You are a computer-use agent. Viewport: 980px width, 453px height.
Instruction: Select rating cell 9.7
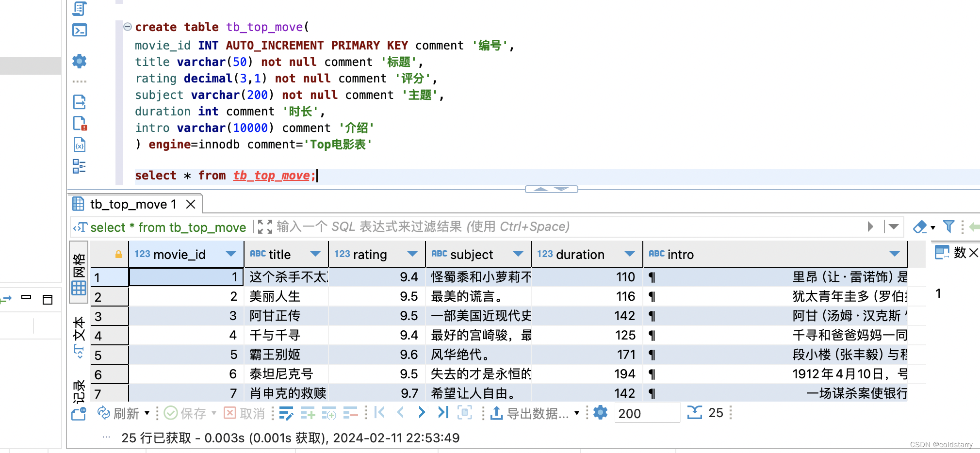coord(377,393)
